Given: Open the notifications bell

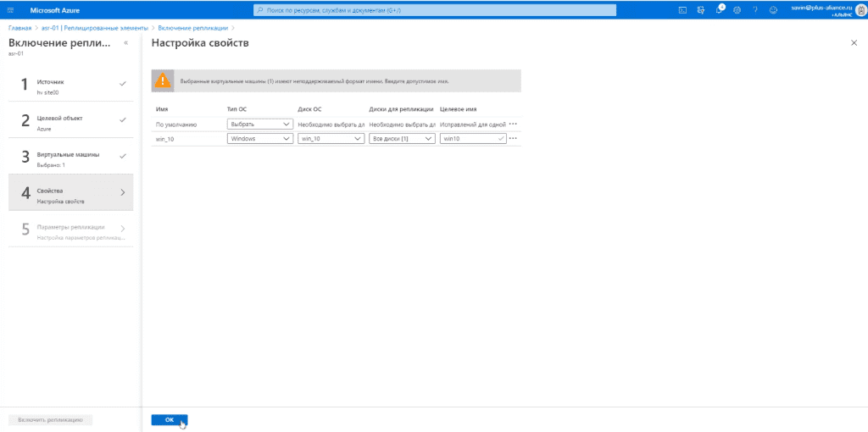Looking at the screenshot, I should (719, 10).
